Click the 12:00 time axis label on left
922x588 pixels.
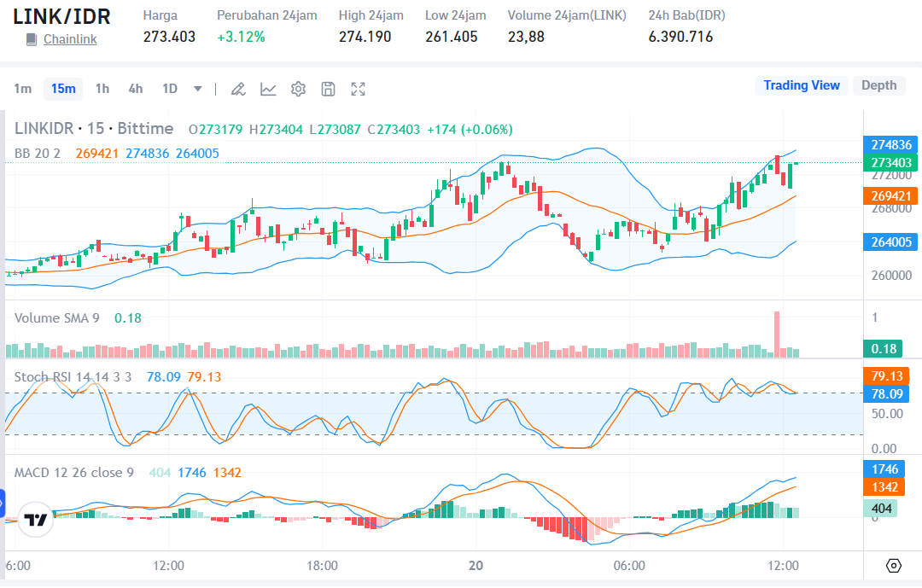coord(169,566)
